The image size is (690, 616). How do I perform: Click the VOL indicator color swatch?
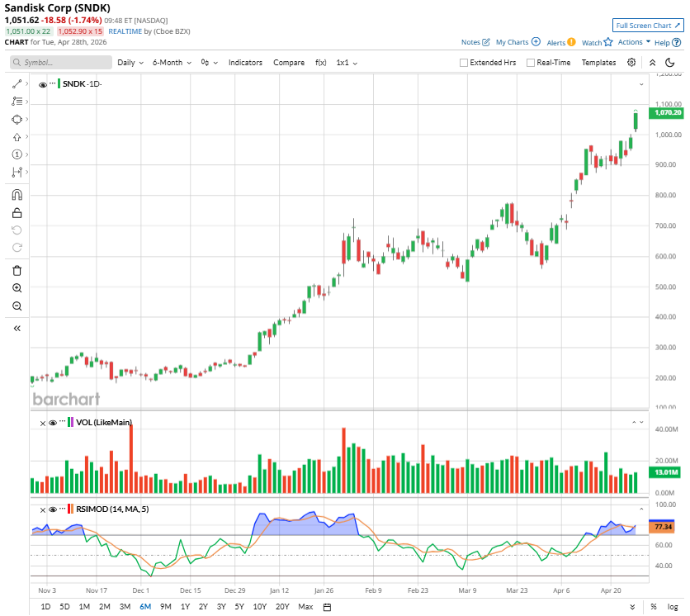pyautogui.click(x=70, y=422)
